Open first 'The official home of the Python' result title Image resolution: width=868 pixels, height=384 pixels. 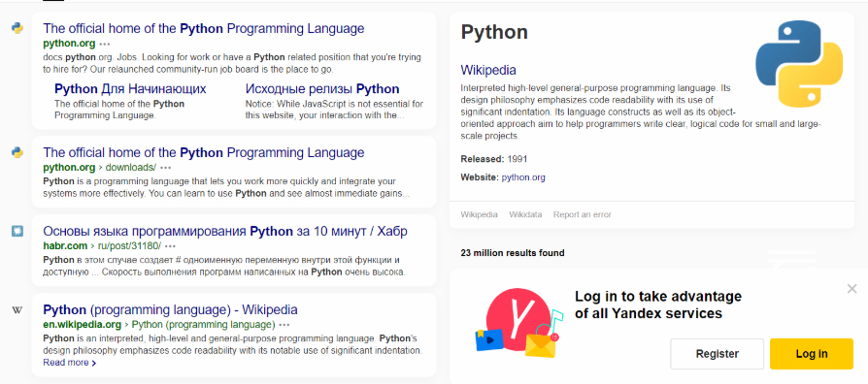(x=204, y=29)
